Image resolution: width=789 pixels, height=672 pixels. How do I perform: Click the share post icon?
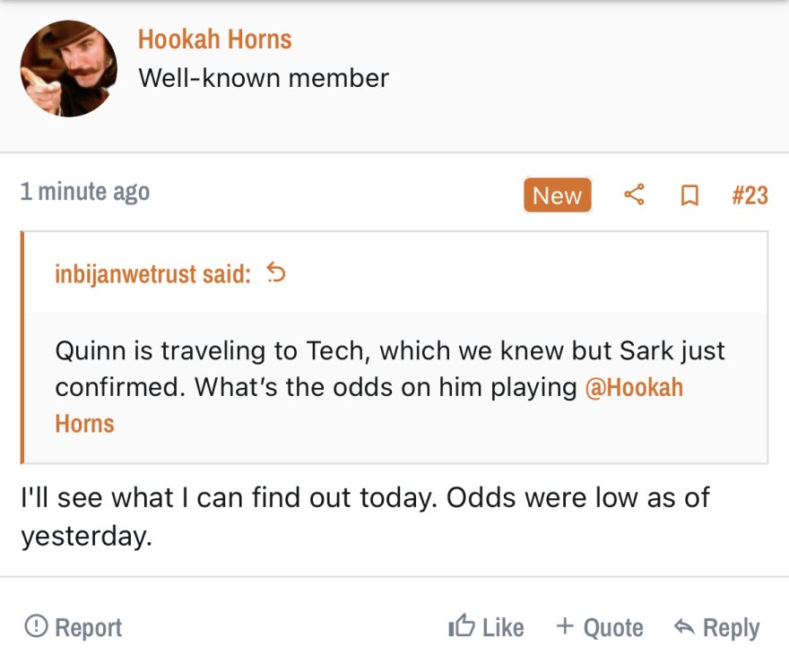634,194
